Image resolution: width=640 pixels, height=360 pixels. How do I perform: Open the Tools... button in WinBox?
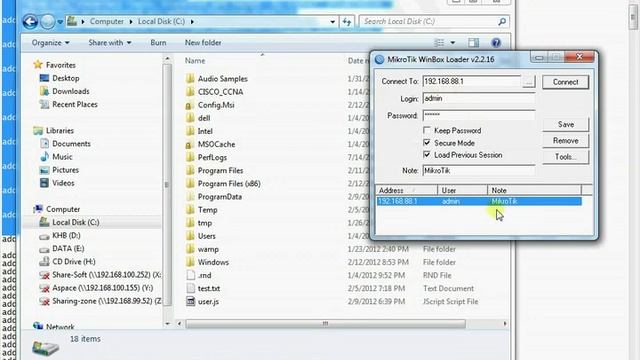pyautogui.click(x=565, y=157)
